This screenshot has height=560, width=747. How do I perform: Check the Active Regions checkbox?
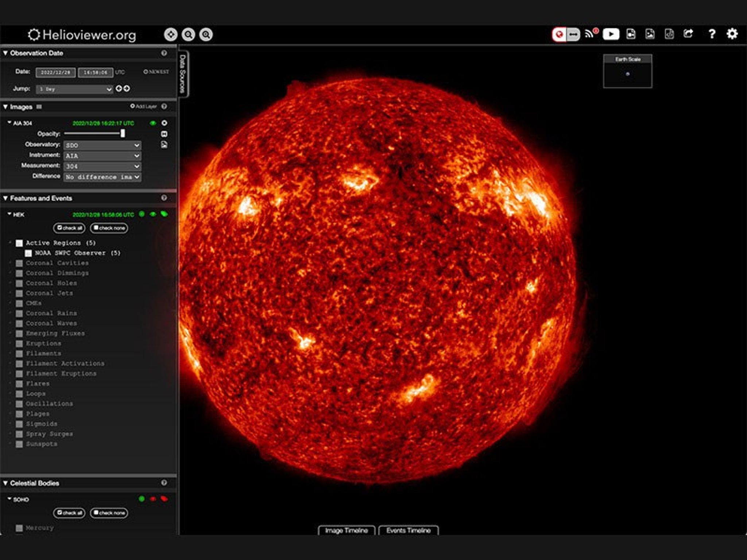(x=18, y=243)
